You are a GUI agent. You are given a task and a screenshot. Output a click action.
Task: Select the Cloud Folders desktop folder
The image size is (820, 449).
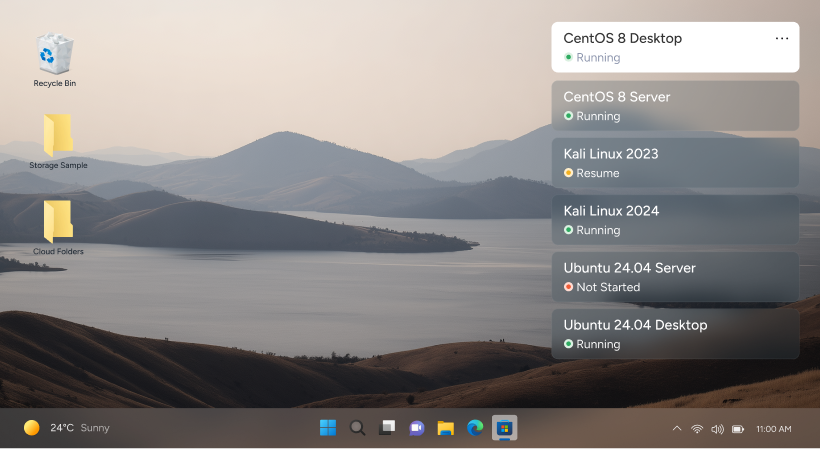click(58, 223)
